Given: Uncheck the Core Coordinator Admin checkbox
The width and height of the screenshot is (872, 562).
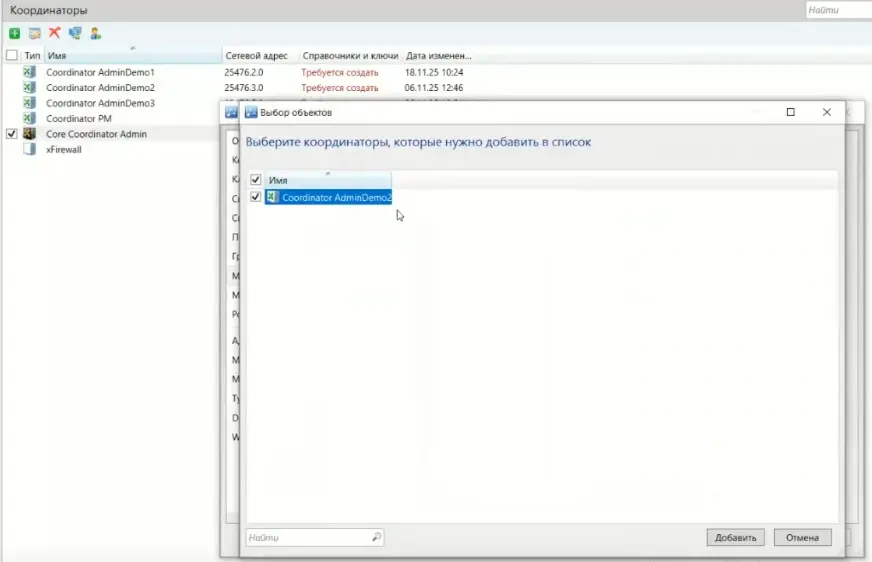Looking at the screenshot, I should click(x=12, y=133).
